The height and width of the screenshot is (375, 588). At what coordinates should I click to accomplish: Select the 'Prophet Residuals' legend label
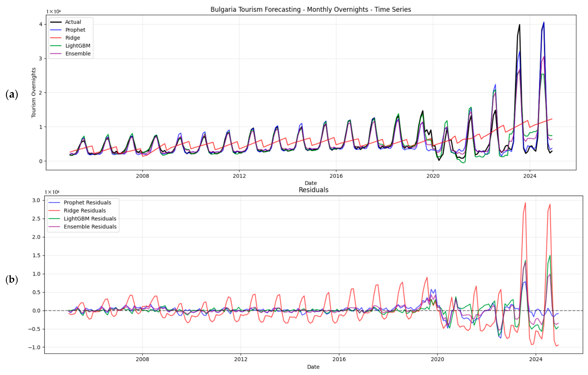click(x=87, y=202)
